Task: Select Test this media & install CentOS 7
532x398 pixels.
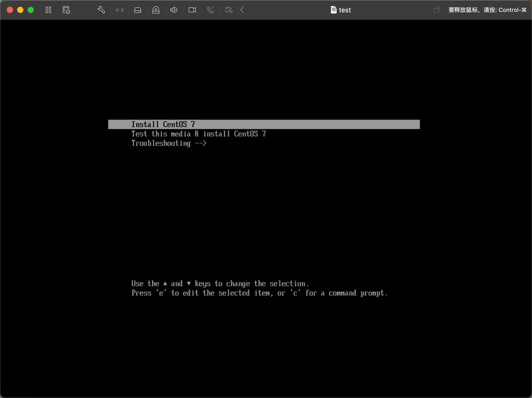Action: (198, 134)
